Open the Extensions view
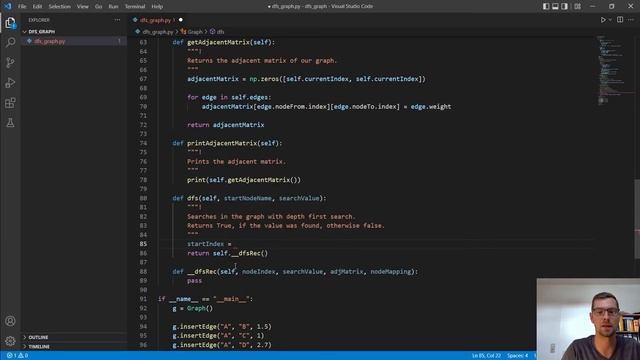Viewport: 640px width, 360px height. click(10, 102)
